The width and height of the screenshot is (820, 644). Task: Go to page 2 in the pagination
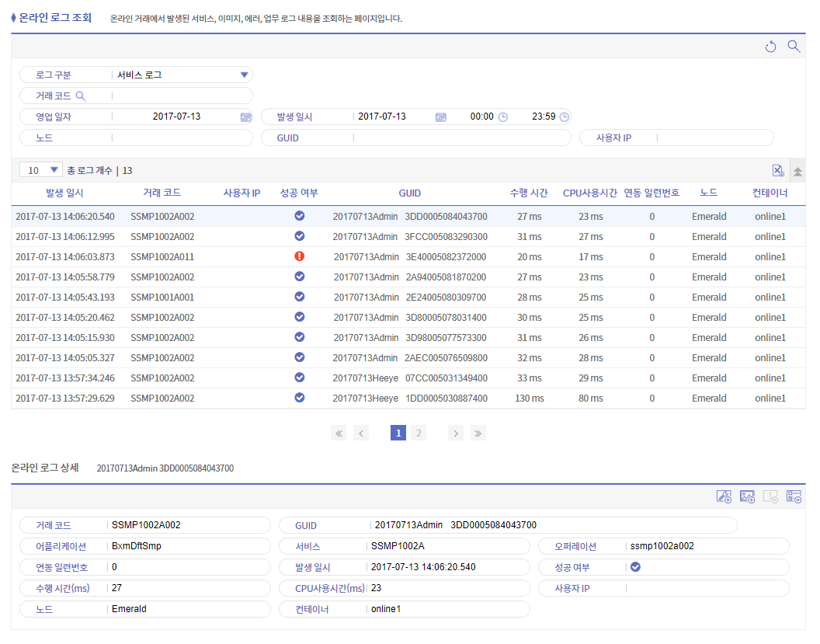[419, 433]
